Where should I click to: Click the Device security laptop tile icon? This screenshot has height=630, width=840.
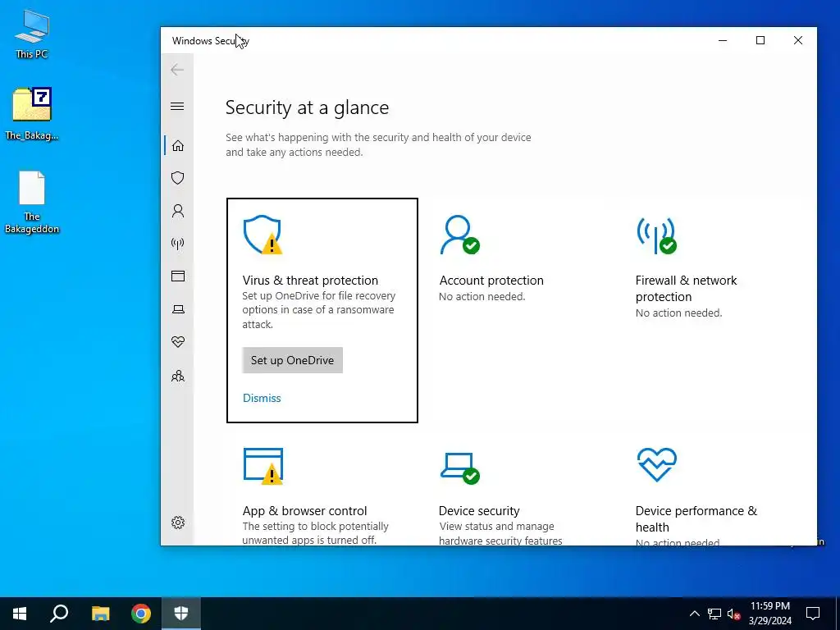[x=459, y=468]
